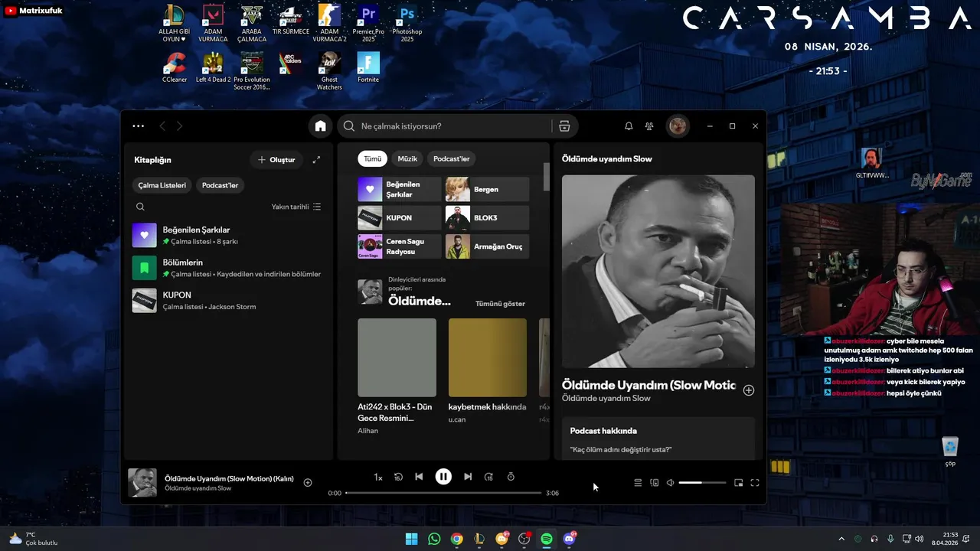This screenshot has height=551, width=980.
Task: Mute with the speaker icon
Action: click(x=670, y=483)
